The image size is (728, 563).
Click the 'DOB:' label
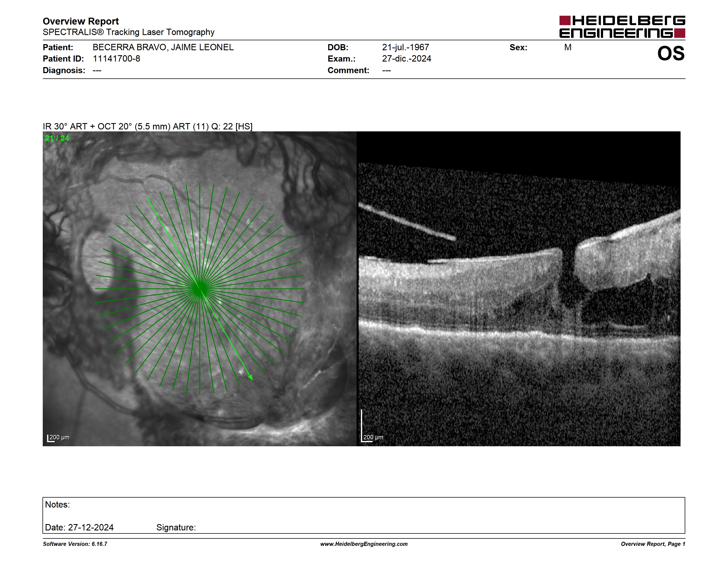click(x=338, y=47)
